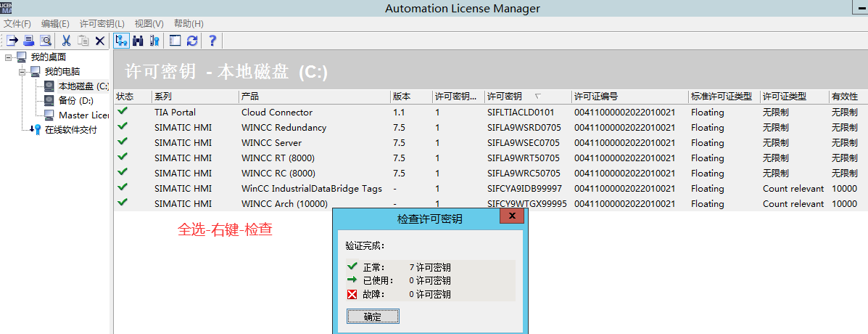Click the 在线软件交付 icon in the tree
The width and height of the screenshot is (868, 334).
click(36, 130)
